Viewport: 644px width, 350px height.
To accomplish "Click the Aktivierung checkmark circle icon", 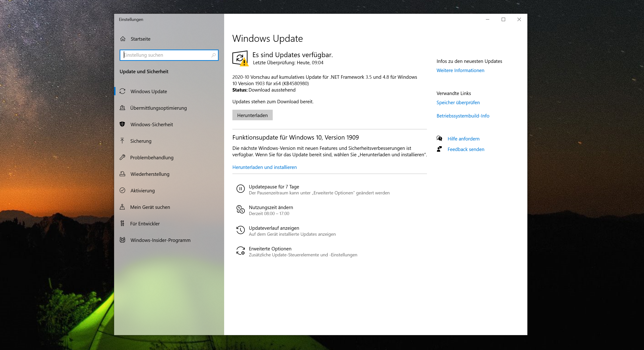I will (122, 190).
